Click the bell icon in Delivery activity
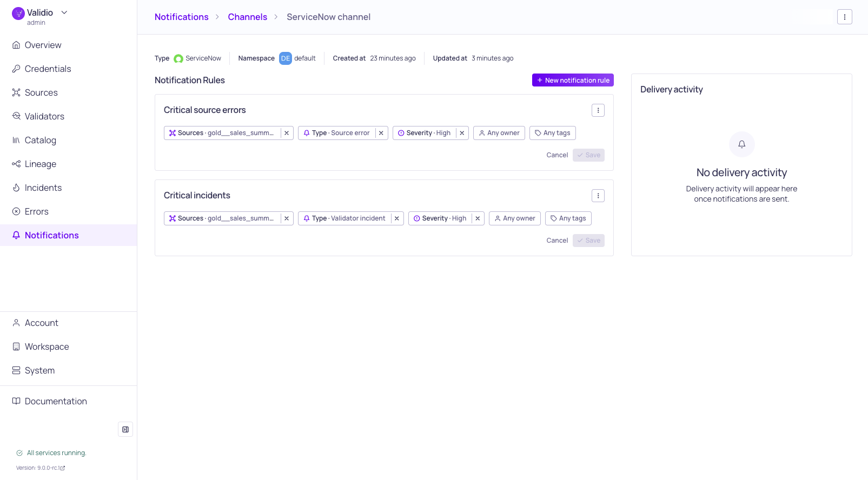868x480 pixels. 742,144
